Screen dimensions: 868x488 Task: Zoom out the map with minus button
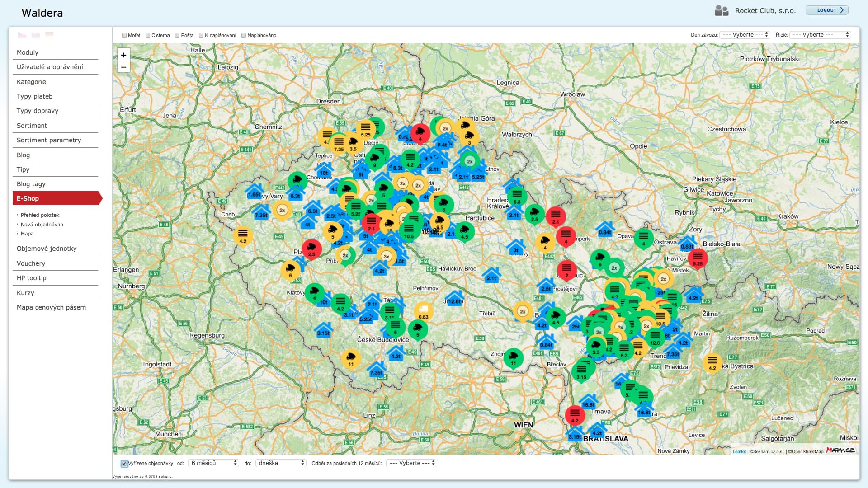pos(123,67)
